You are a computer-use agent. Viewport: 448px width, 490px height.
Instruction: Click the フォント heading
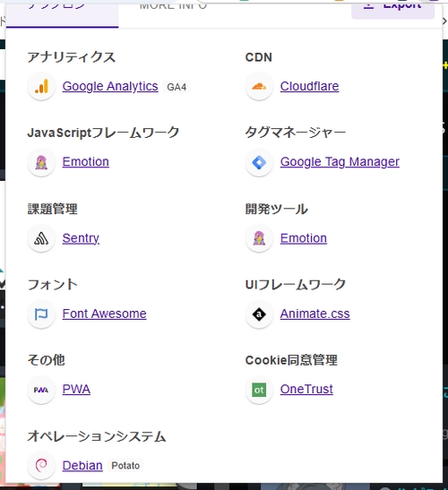(x=53, y=285)
